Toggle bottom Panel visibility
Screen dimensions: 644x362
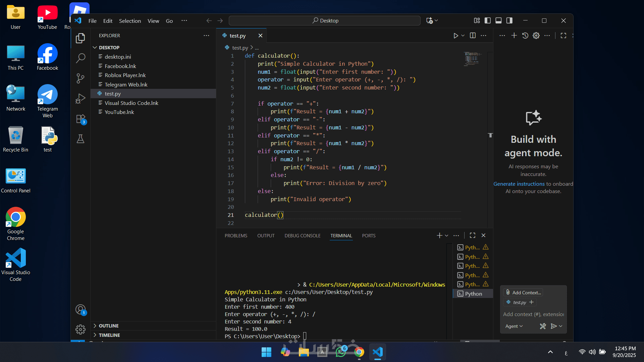[498, 21]
